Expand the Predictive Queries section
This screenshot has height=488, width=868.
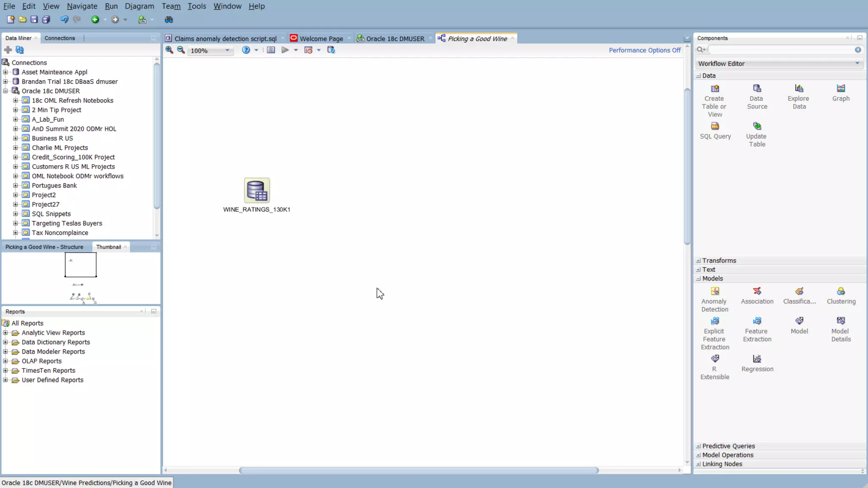(x=698, y=446)
